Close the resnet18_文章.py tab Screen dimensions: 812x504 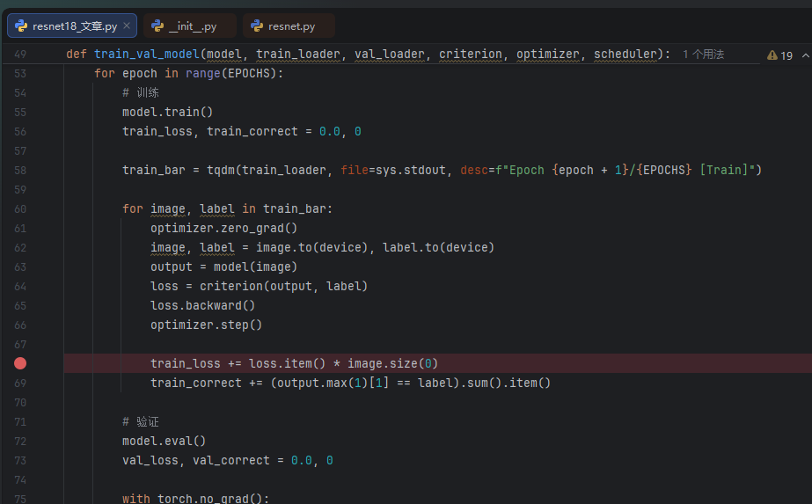coord(127,26)
